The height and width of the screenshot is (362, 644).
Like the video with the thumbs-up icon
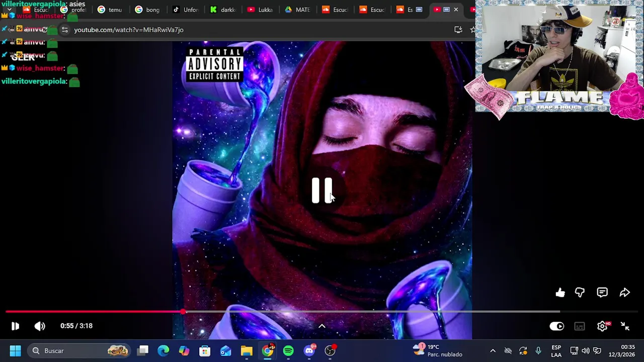tap(560, 293)
